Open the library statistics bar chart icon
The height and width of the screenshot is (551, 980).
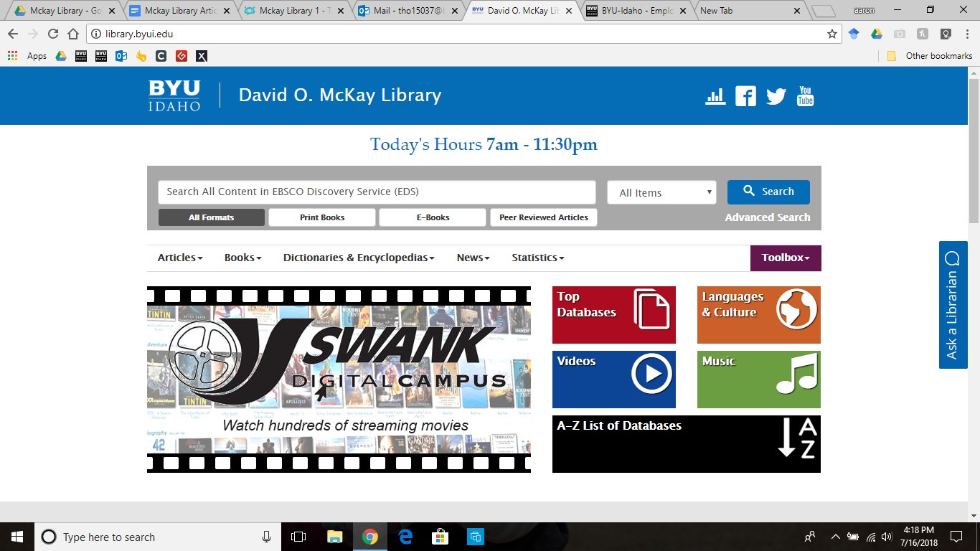[x=715, y=96]
